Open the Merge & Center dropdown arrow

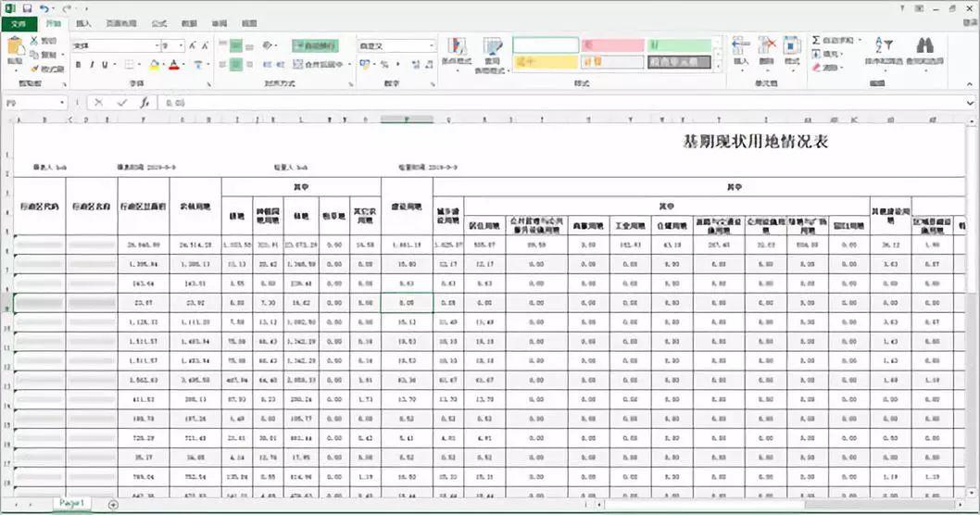click(349, 65)
